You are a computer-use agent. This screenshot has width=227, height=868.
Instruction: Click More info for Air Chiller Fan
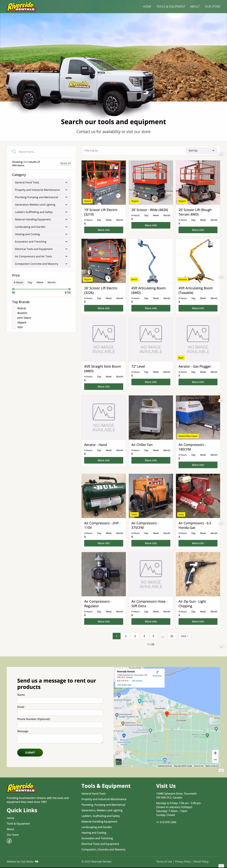coord(151,460)
